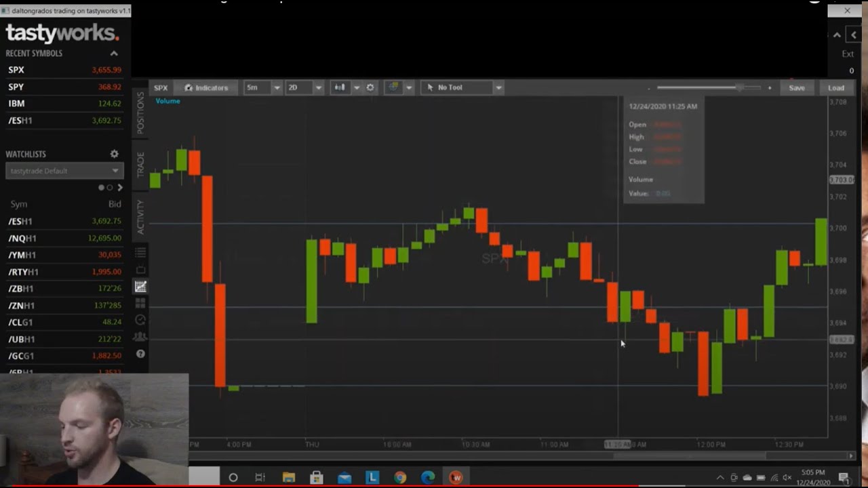Viewport: 868px width, 488px height.
Task: Open Microsoft Store from taskbar
Action: click(x=317, y=477)
